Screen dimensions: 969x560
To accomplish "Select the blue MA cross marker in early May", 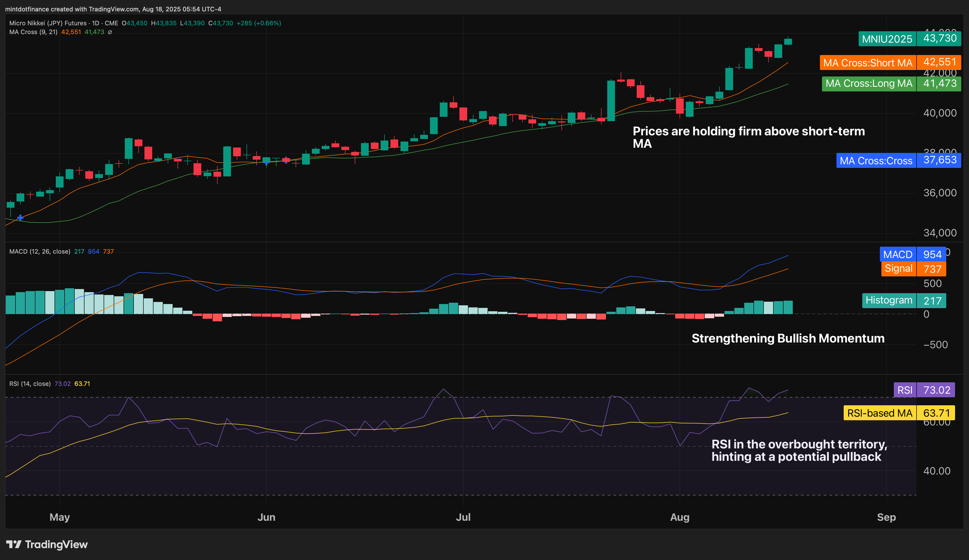I will [20, 217].
